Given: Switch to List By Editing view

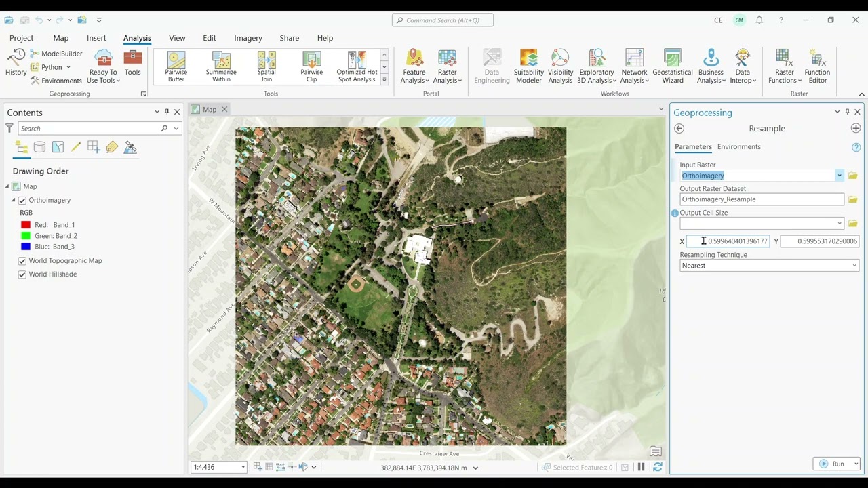Looking at the screenshot, I should tap(76, 147).
